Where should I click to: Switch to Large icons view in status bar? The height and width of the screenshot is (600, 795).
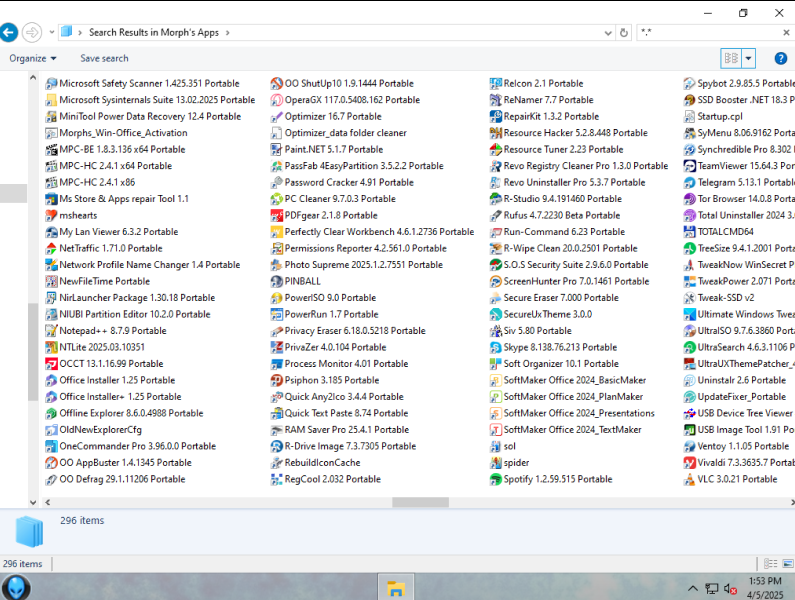788,563
